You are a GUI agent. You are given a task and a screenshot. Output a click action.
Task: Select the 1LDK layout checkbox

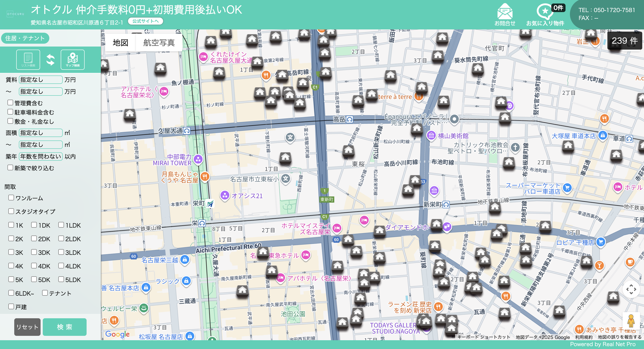[x=61, y=225]
